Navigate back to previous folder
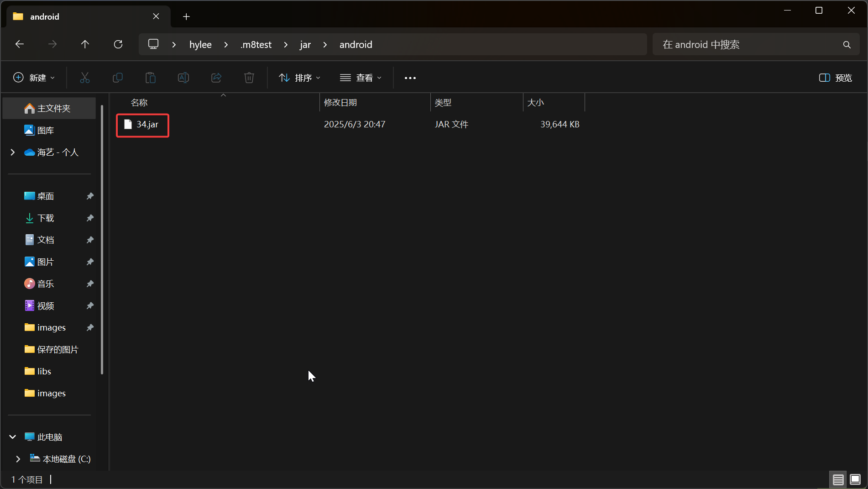Screen dimensions: 868x489 tap(20, 44)
